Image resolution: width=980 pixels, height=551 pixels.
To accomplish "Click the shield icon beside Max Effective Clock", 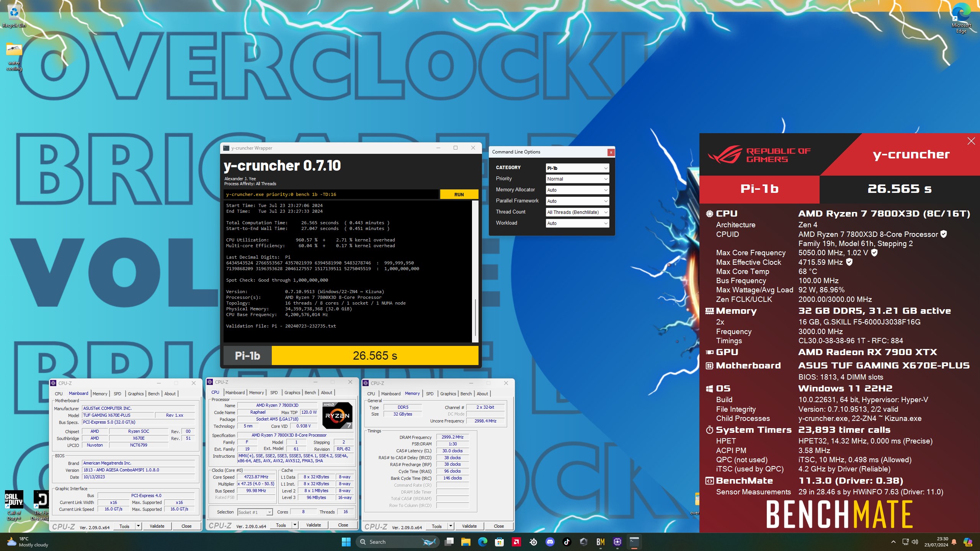I will coord(849,262).
